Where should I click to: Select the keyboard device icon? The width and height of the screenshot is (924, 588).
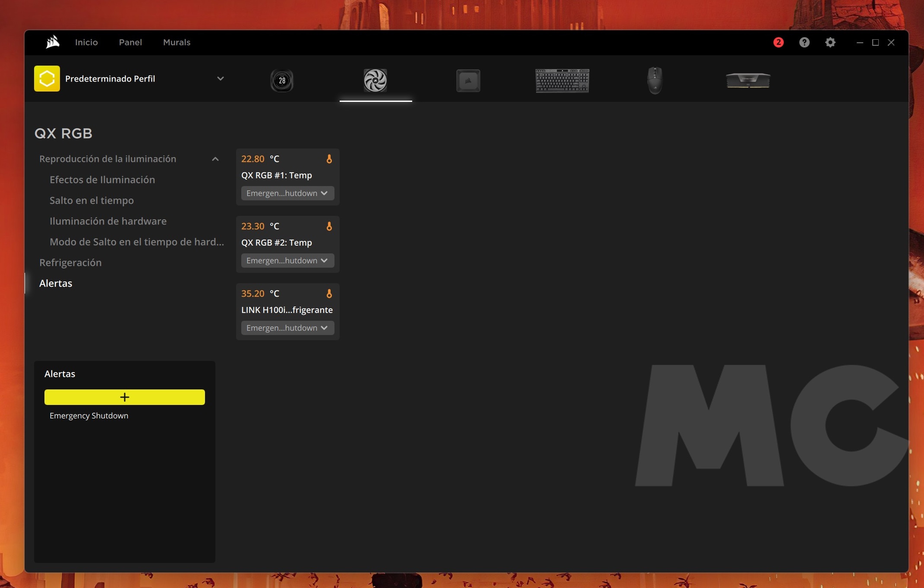tap(562, 80)
